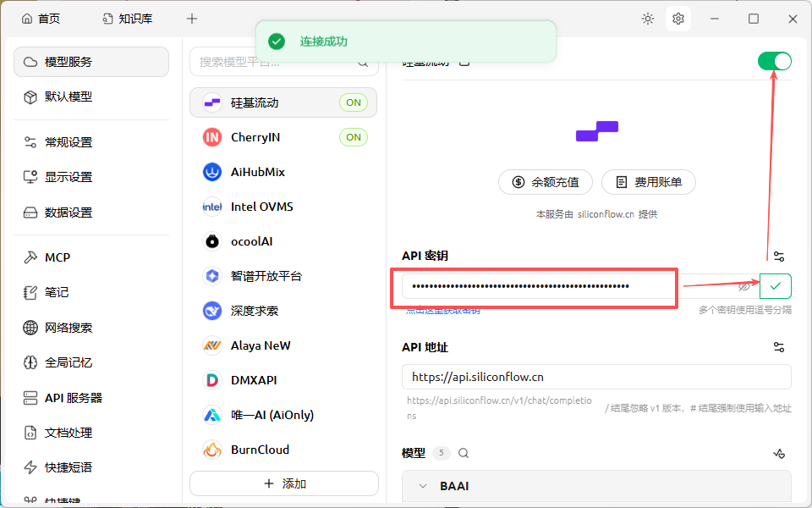Click the model health check icon

(779, 454)
